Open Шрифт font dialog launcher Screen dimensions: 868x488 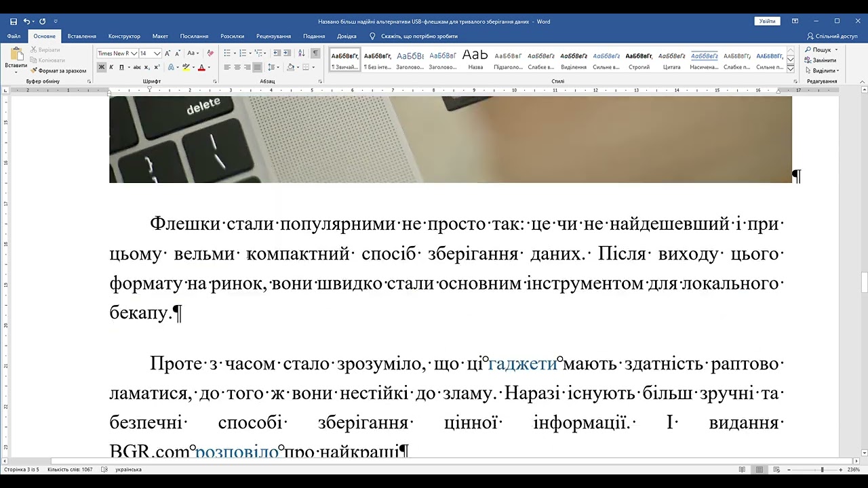(215, 81)
